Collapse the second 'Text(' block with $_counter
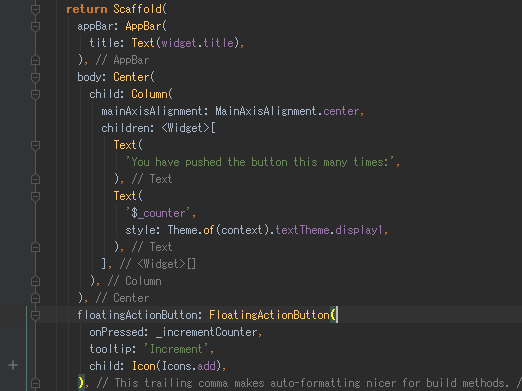 35,196
